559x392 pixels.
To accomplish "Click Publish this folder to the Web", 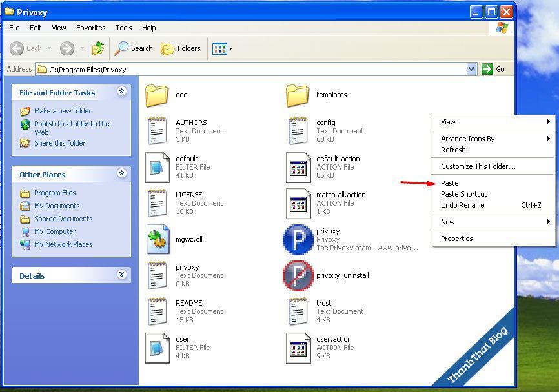I will pyautogui.click(x=72, y=128).
